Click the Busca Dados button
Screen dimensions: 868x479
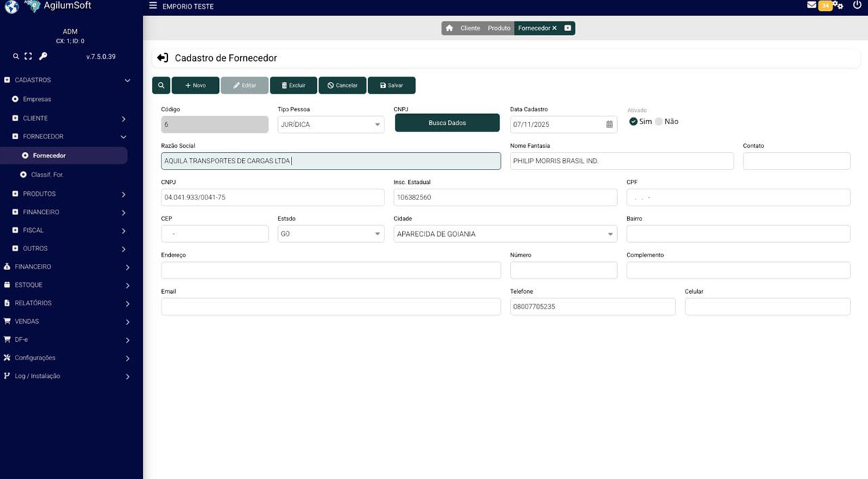[447, 123]
